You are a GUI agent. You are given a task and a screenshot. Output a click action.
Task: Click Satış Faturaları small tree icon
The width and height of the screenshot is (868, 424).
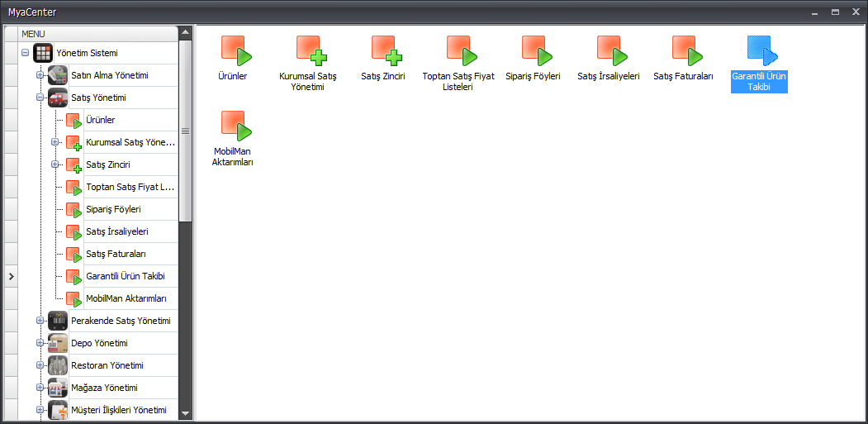click(x=74, y=255)
